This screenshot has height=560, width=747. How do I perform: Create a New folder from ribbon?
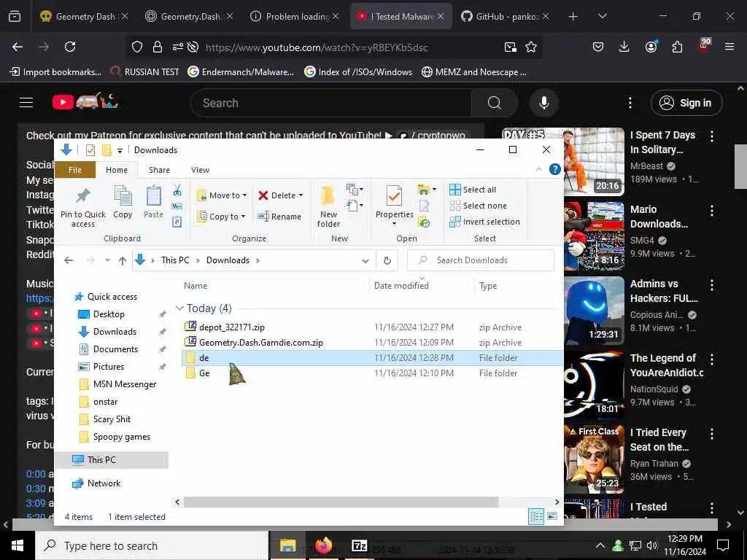(x=328, y=206)
